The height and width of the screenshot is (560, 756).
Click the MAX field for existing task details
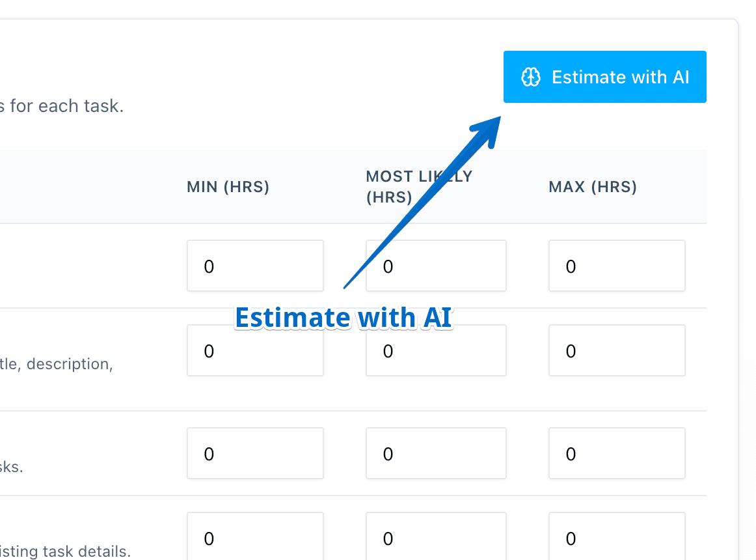[x=617, y=539]
